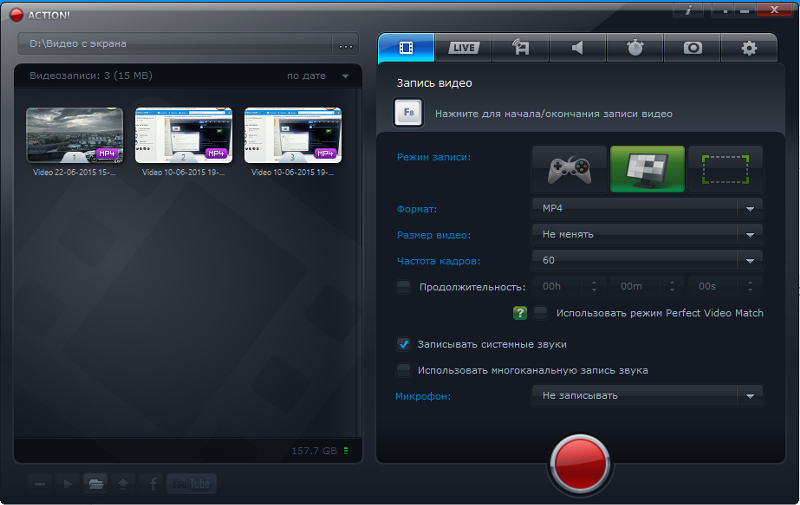Image resolution: width=800 pixels, height=505 pixels.
Task: Click the Запись видео heading
Action: coord(434,83)
